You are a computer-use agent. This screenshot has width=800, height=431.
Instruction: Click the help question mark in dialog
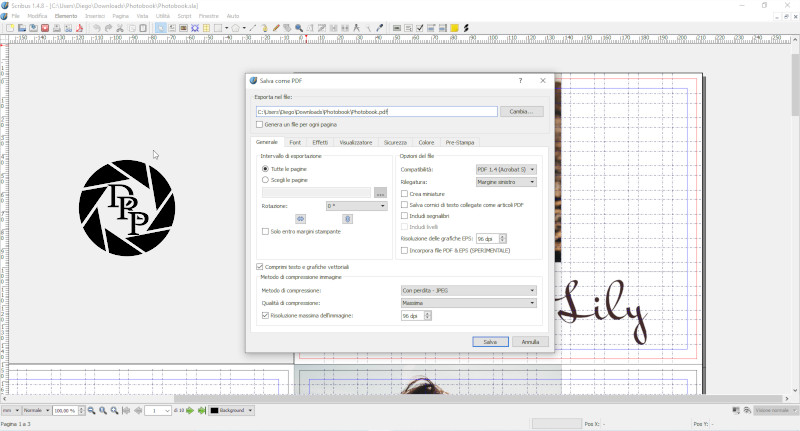(x=520, y=80)
